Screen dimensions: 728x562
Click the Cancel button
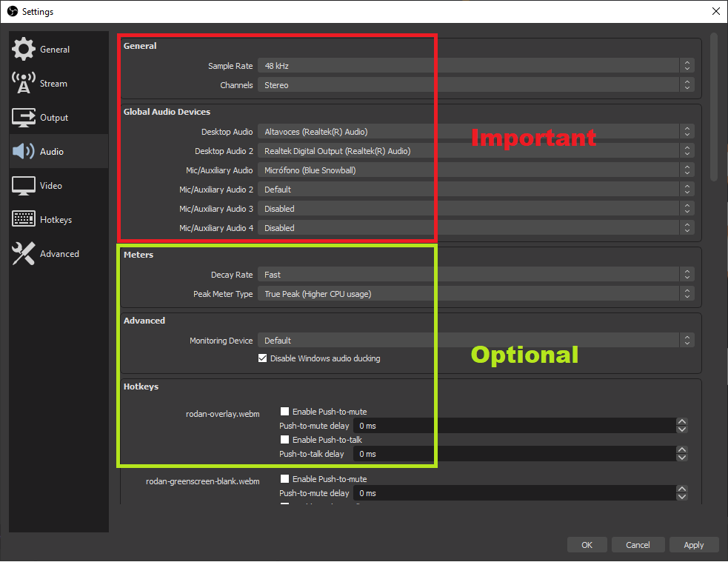[x=637, y=545]
